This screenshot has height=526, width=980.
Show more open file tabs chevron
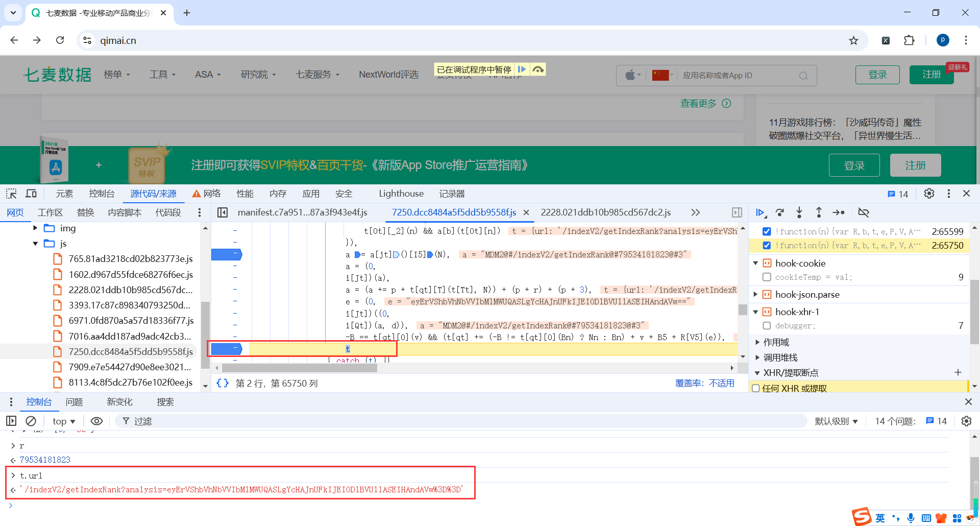695,212
